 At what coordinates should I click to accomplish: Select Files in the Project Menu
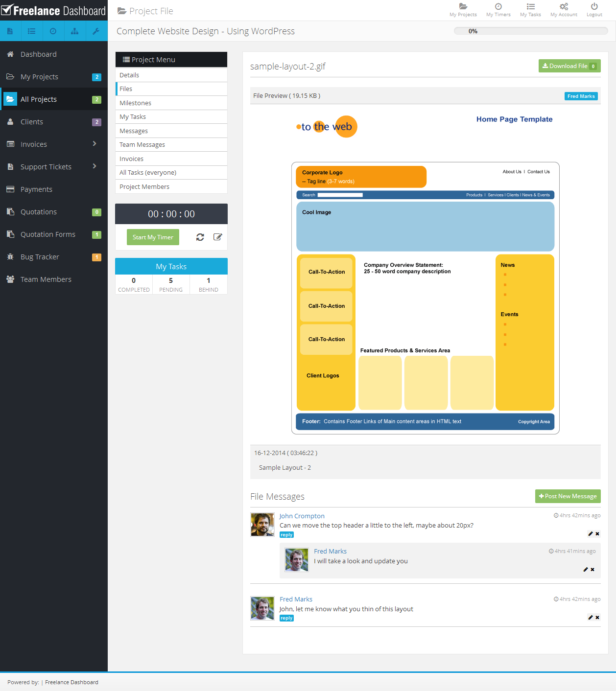tap(171, 89)
